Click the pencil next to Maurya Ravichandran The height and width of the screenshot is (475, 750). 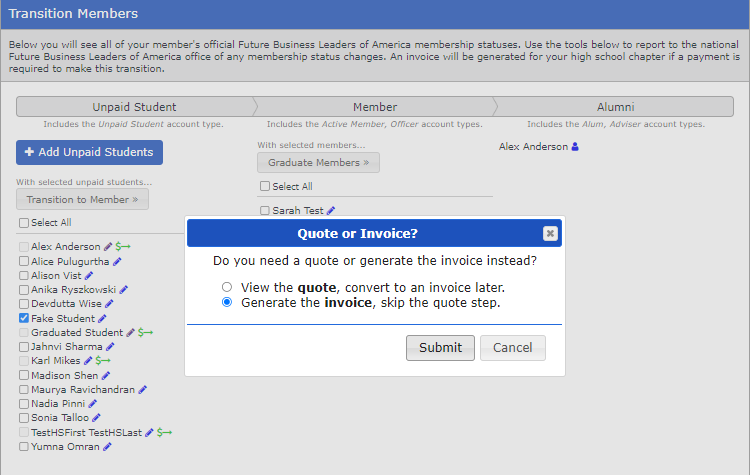click(142, 390)
